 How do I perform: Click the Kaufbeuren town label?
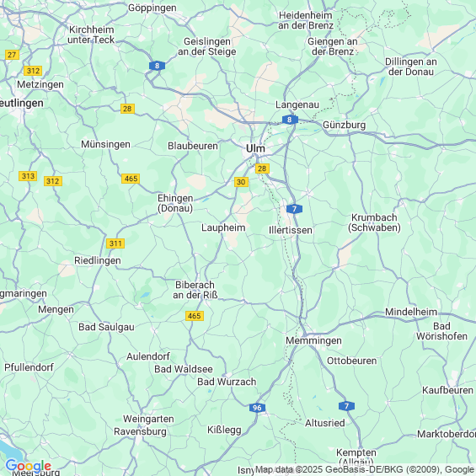[447, 390]
